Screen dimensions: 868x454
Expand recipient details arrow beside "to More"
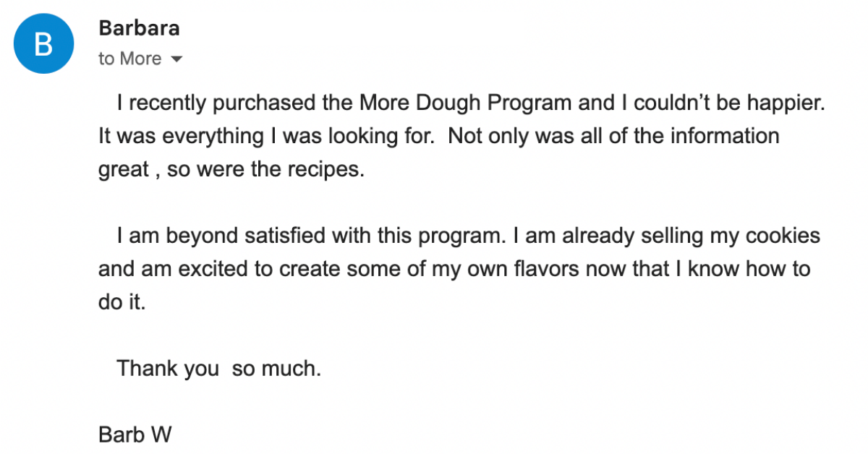[176, 59]
